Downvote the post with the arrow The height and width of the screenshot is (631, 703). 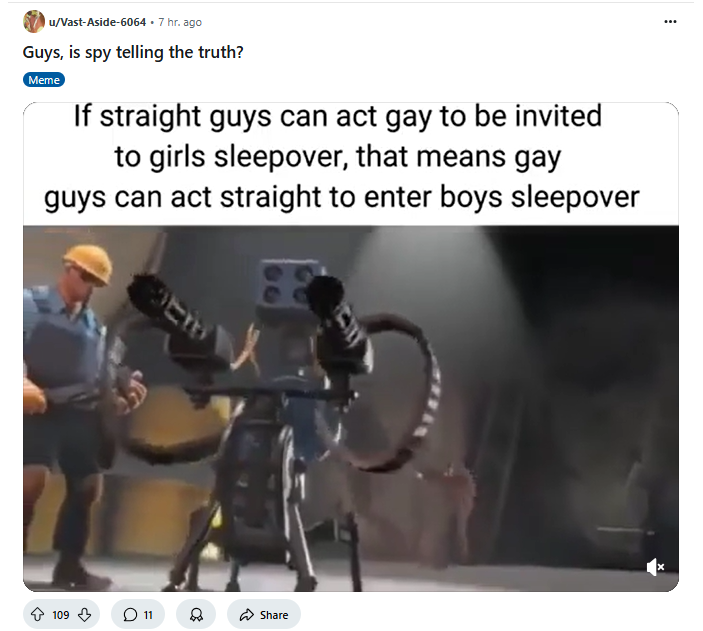click(x=85, y=614)
